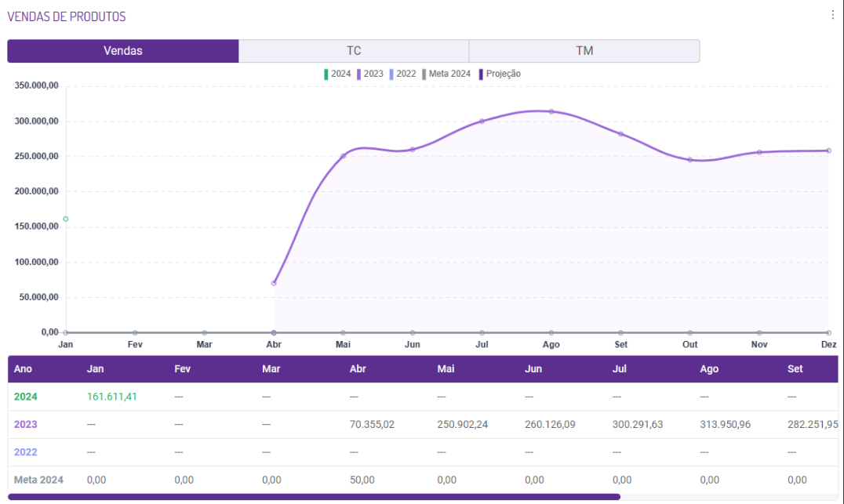844x504 pixels.
Task: Select the 2023 row label
Action: tap(25, 424)
